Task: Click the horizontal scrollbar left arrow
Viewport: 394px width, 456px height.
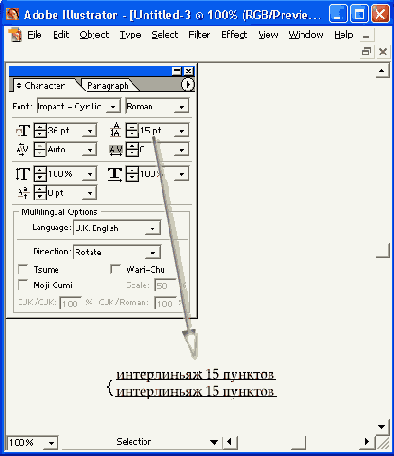Action: coord(230,442)
